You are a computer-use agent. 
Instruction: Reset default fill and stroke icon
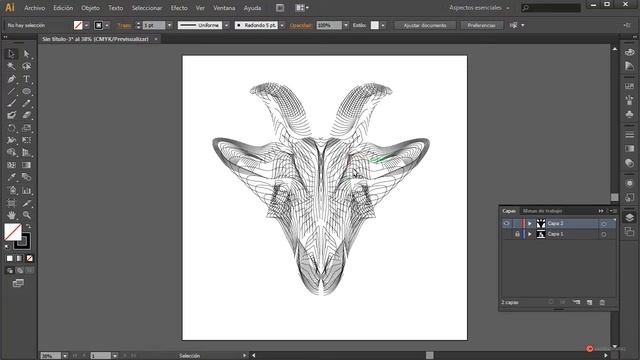[x=7, y=247]
